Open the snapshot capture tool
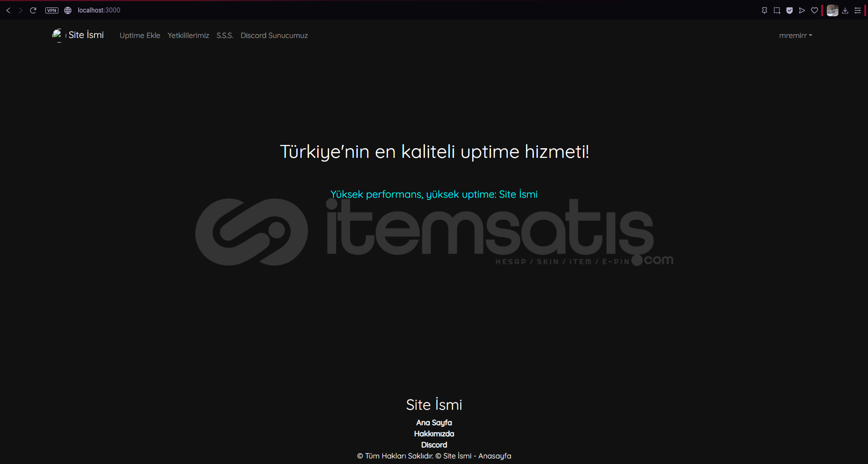868x464 pixels. pos(777,10)
